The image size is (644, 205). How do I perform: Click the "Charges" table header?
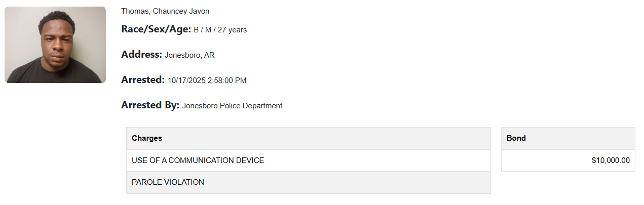click(147, 138)
